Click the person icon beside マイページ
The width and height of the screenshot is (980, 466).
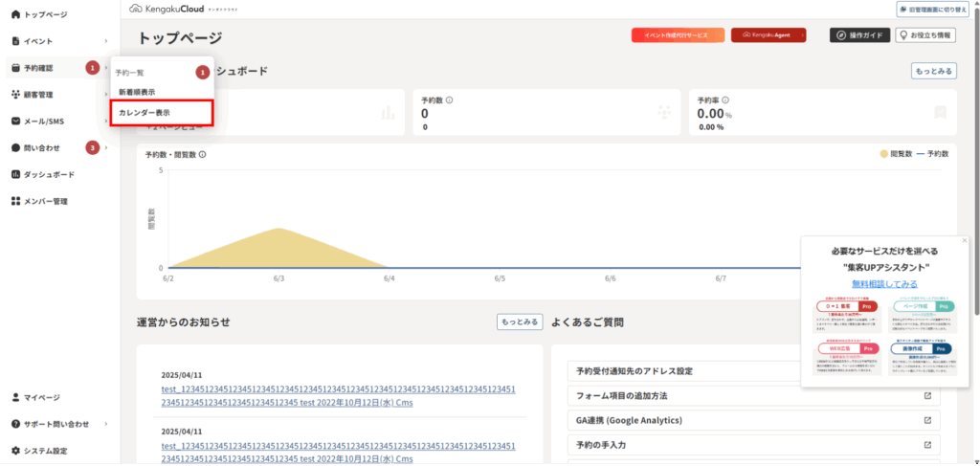(x=15, y=397)
